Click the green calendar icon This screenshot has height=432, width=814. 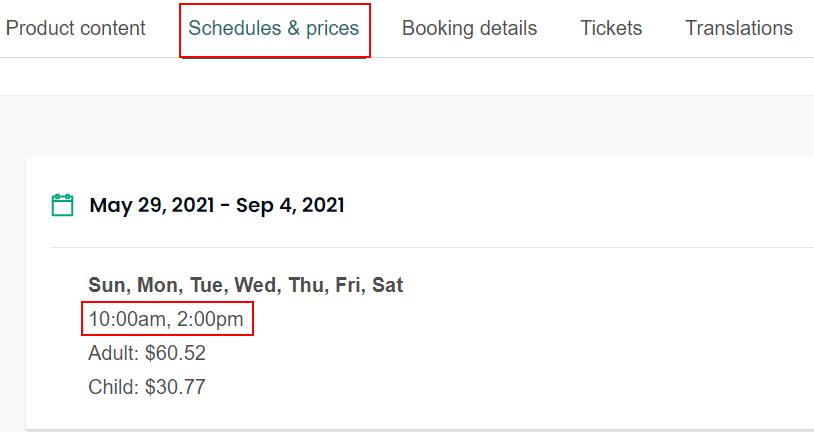pyautogui.click(x=62, y=205)
